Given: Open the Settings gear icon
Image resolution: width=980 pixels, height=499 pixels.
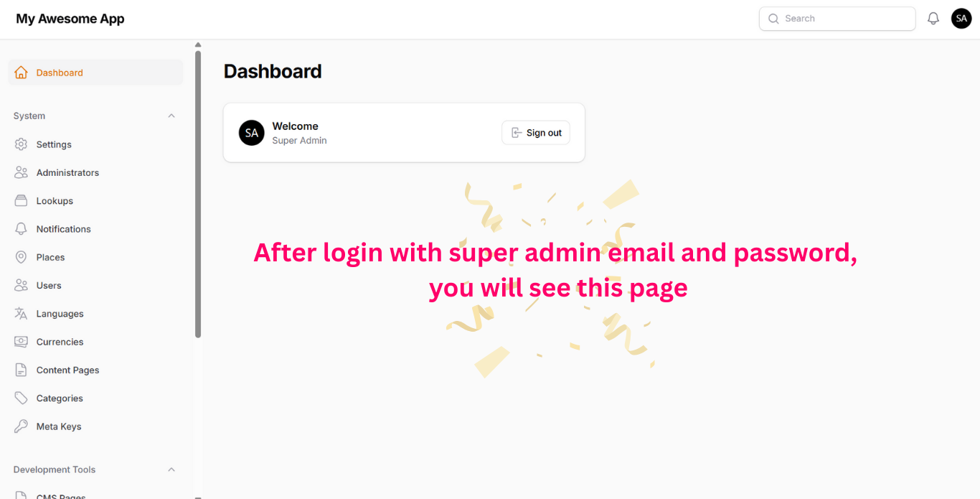Looking at the screenshot, I should pos(21,144).
